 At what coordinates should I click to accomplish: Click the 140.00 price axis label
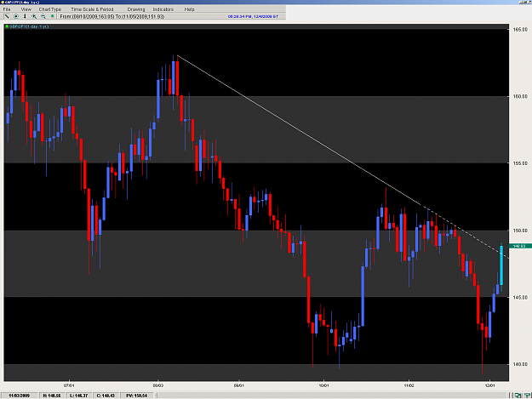[x=520, y=364]
